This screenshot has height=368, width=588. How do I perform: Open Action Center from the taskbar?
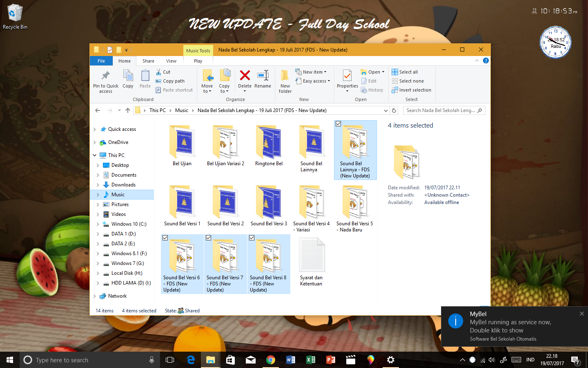click(x=575, y=360)
